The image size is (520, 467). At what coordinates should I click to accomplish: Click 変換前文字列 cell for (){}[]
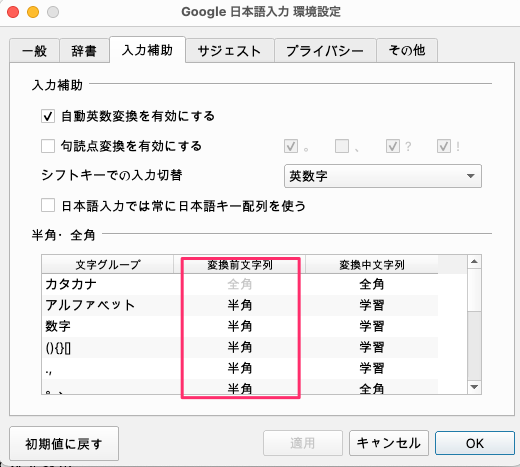pos(240,347)
